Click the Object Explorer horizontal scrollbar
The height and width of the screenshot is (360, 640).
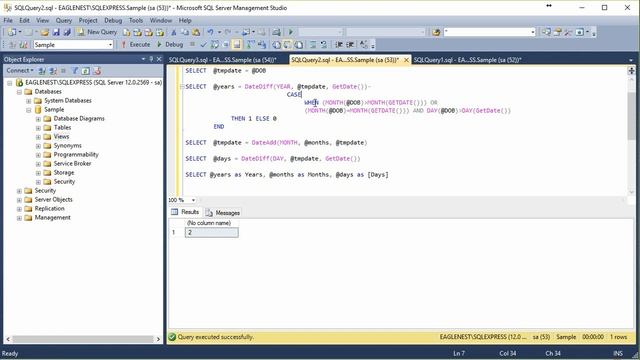coord(83,339)
